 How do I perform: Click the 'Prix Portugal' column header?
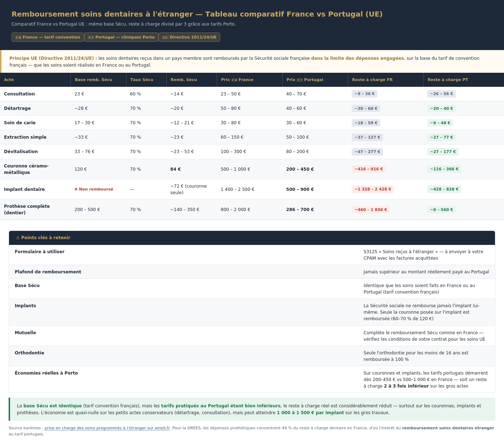pos(315,80)
